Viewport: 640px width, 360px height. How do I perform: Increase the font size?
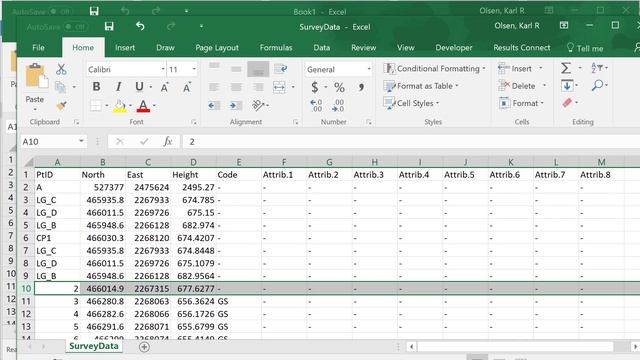165,87
